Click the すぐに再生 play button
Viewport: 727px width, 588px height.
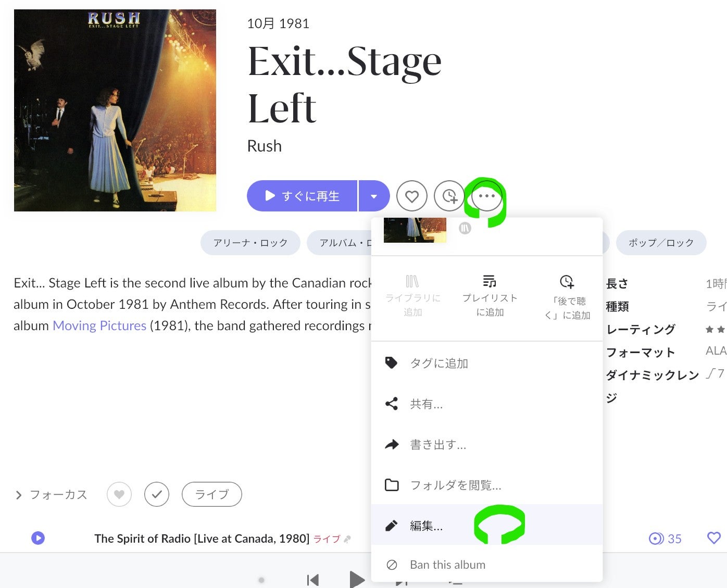[x=302, y=196]
